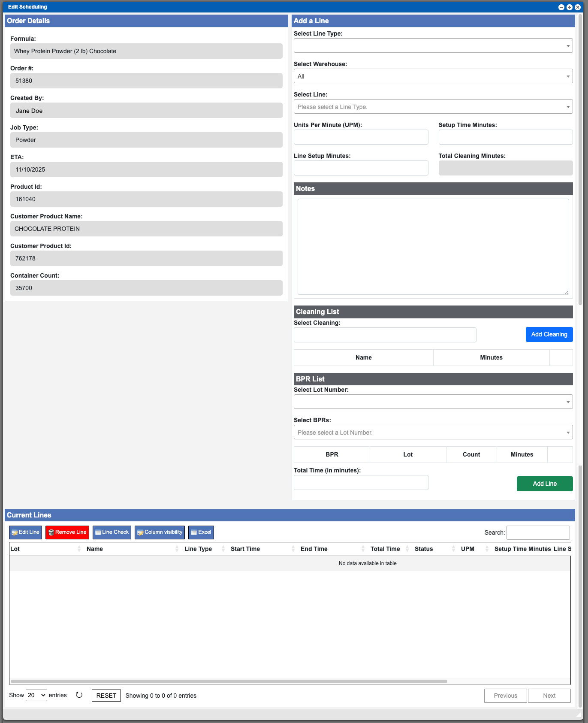Open Line Check from the toolbar
The height and width of the screenshot is (723, 588).
(112, 532)
